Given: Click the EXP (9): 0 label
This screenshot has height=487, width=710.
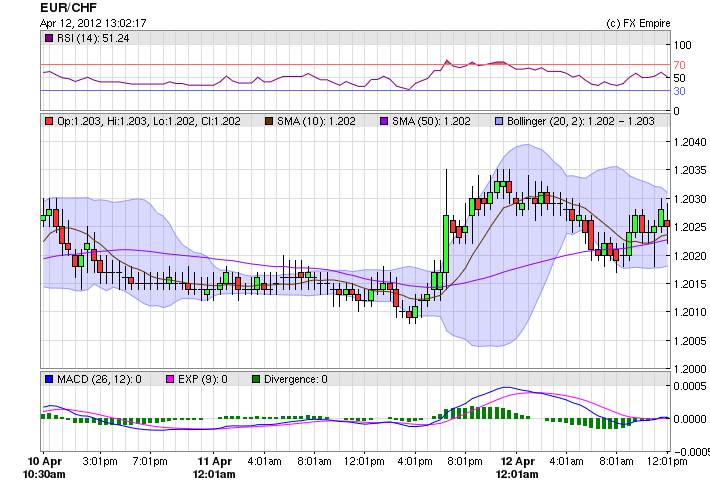Looking at the screenshot, I should pyautogui.click(x=203, y=379).
